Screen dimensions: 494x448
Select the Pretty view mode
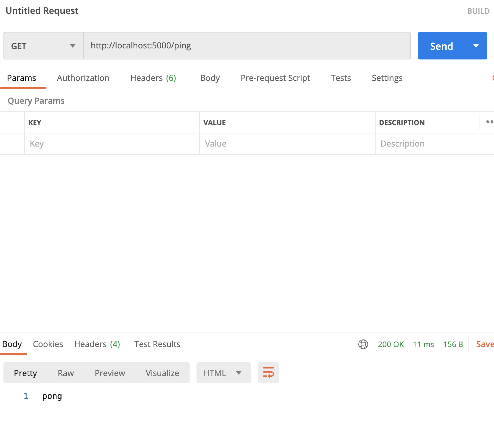(x=25, y=373)
